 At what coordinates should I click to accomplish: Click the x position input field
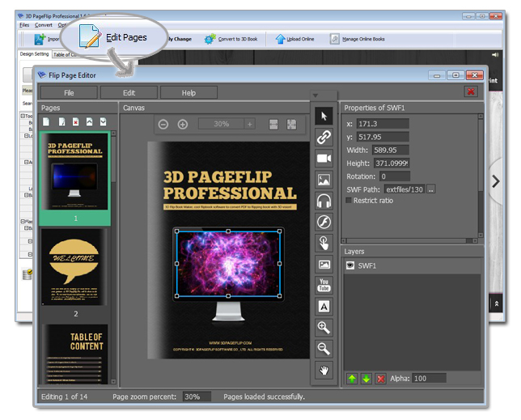coord(383,124)
